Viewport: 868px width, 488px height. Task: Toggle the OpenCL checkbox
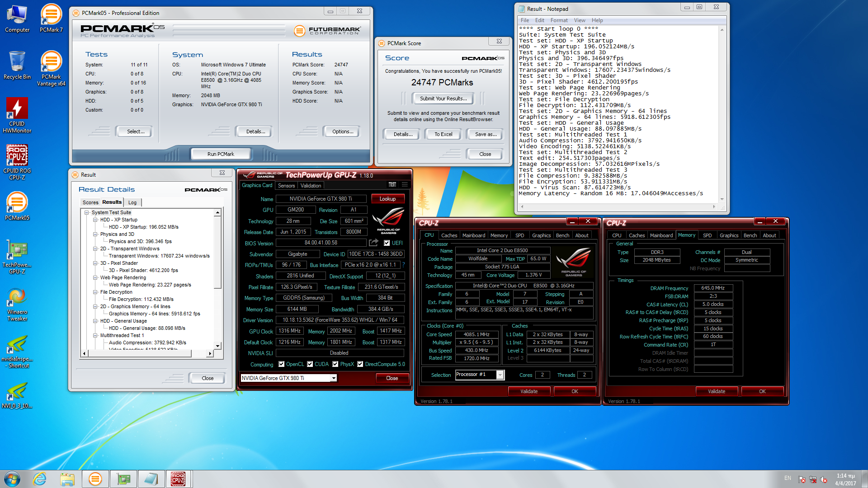click(282, 364)
